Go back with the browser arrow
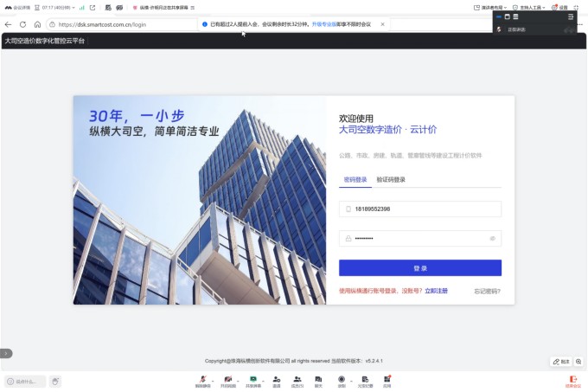Image resolution: width=588 pixels, height=392 pixels. (9, 24)
